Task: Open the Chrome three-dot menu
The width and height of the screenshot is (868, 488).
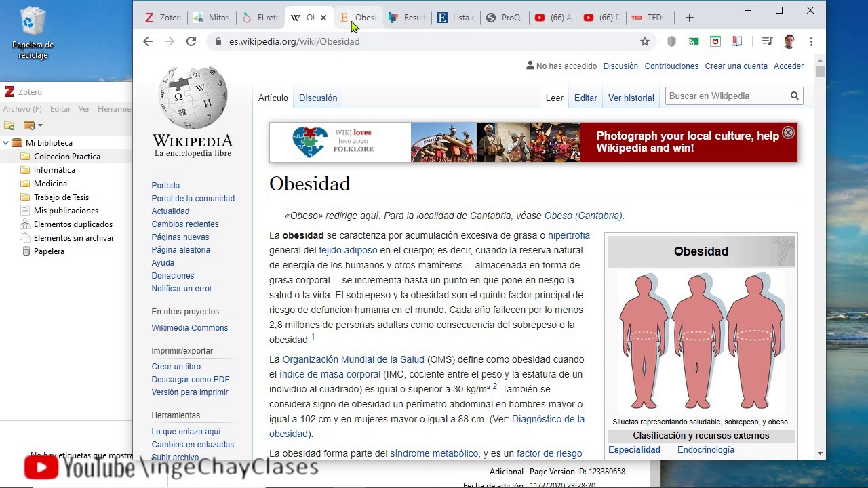Action: tap(811, 41)
